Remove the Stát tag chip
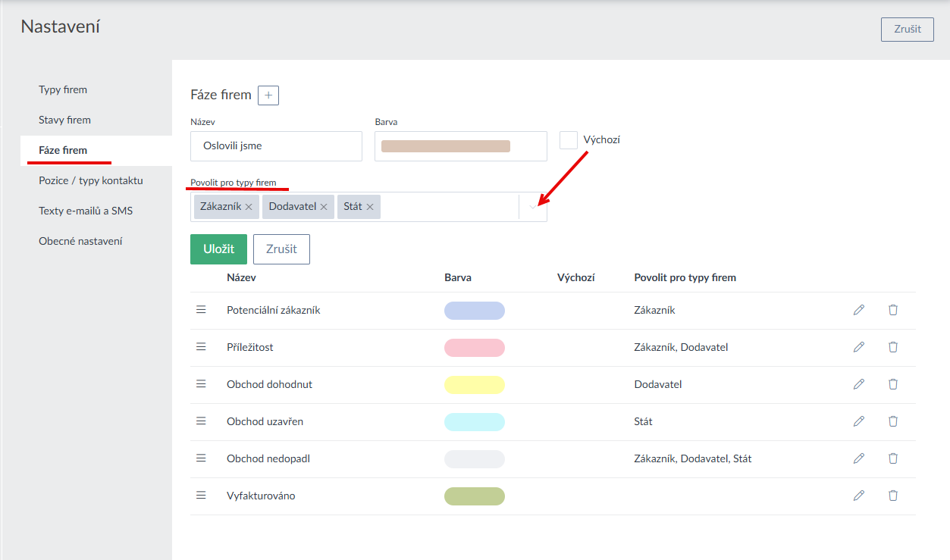This screenshot has height=560, width=950. tap(370, 207)
